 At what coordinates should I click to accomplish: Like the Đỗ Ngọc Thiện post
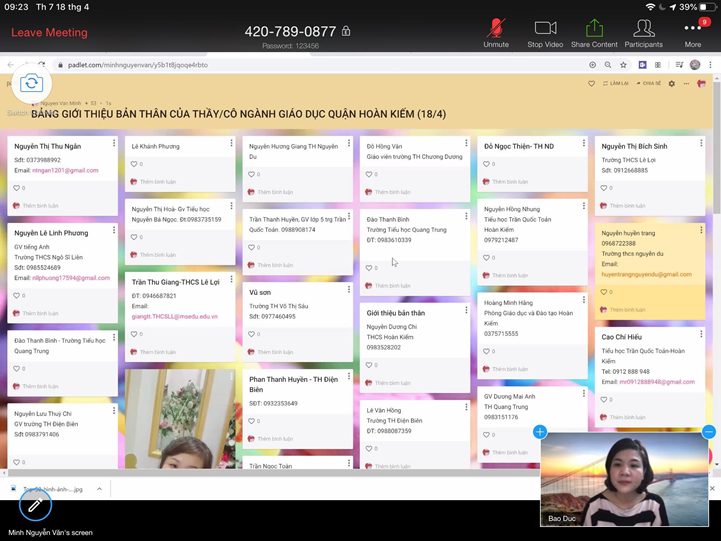[487, 164]
